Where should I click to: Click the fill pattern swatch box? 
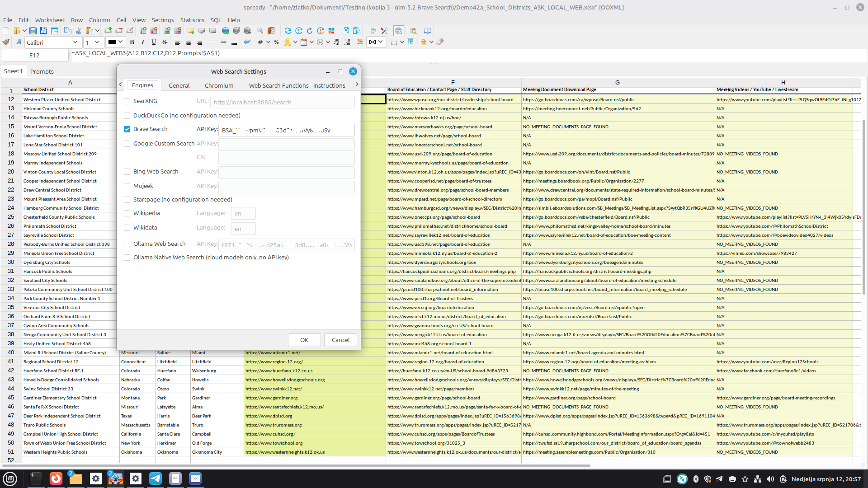point(373,42)
